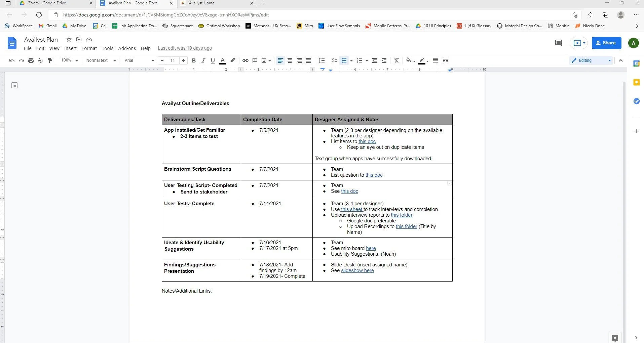The width and height of the screenshot is (644, 343).
Task: Open the Print dialog from the toolbar
Action: coord(31,60)
